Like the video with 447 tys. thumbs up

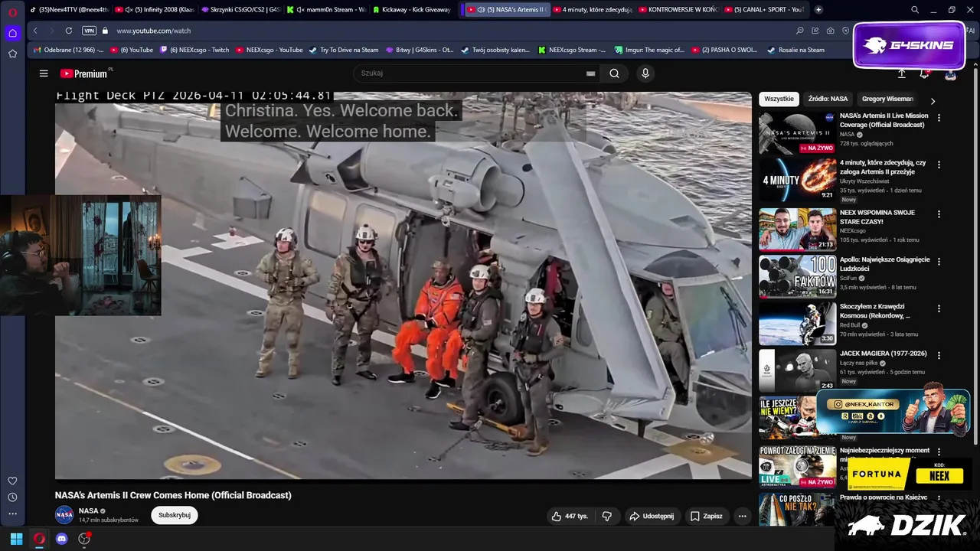point(570,517)
